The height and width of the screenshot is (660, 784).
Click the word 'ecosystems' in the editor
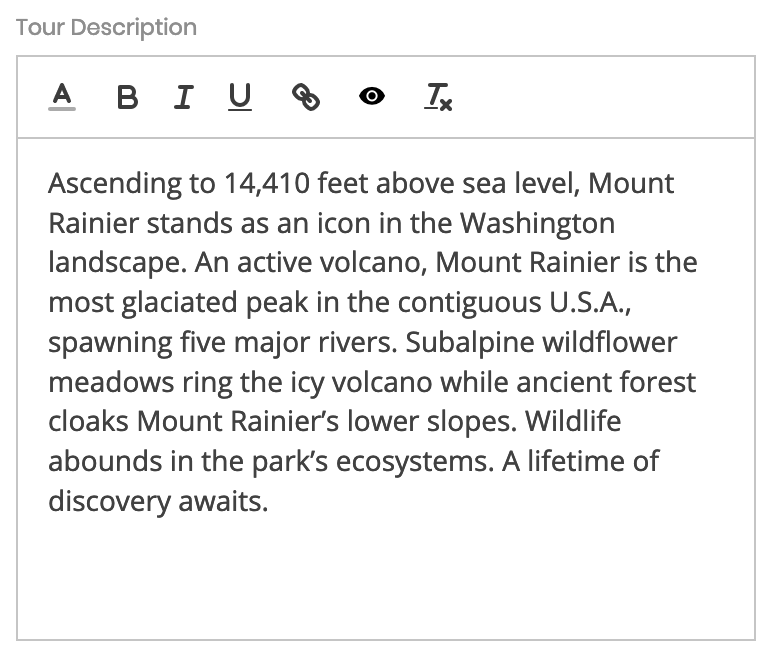point(411,462)
